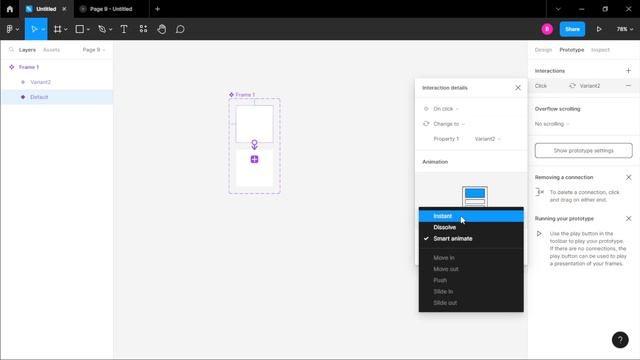Select the Pen tool
Image resolution: width=640 pixels, height=360 pixels.
[x=102, y=29]
